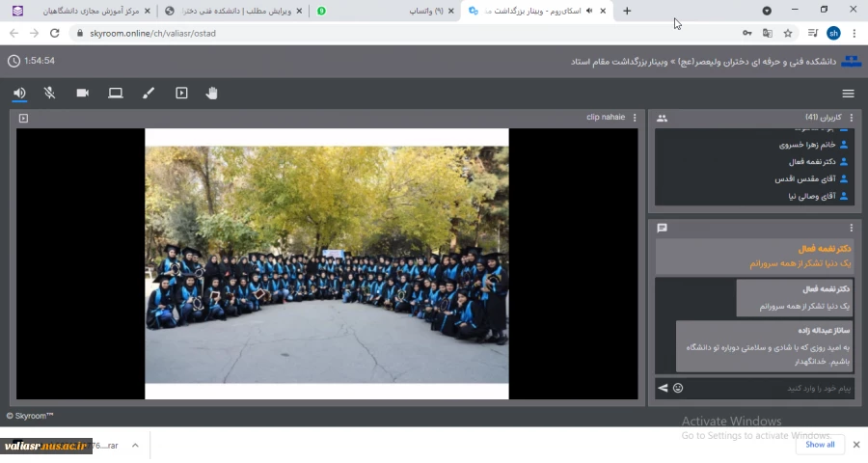Start screen sharing with laptop icon
This screenshot has height=463, width=868.
[x=115, y=93]
